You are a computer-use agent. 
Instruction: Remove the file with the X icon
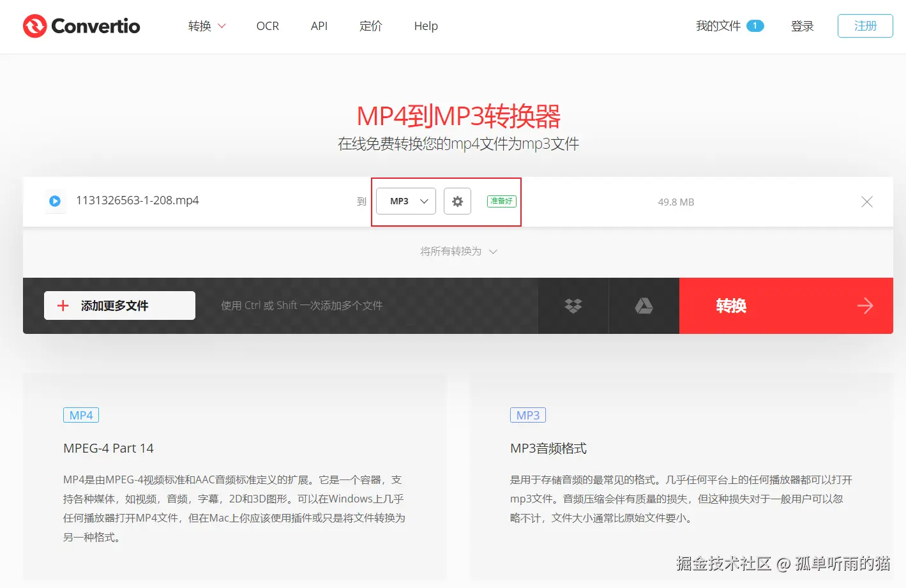click(x=866, y=202)
